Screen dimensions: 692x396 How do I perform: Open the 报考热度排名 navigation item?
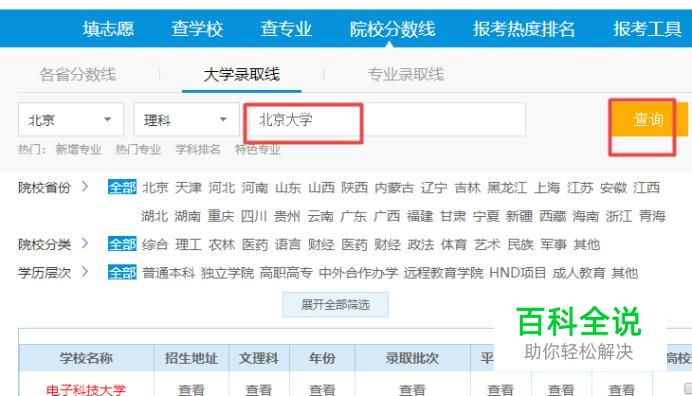coord(524,29)
